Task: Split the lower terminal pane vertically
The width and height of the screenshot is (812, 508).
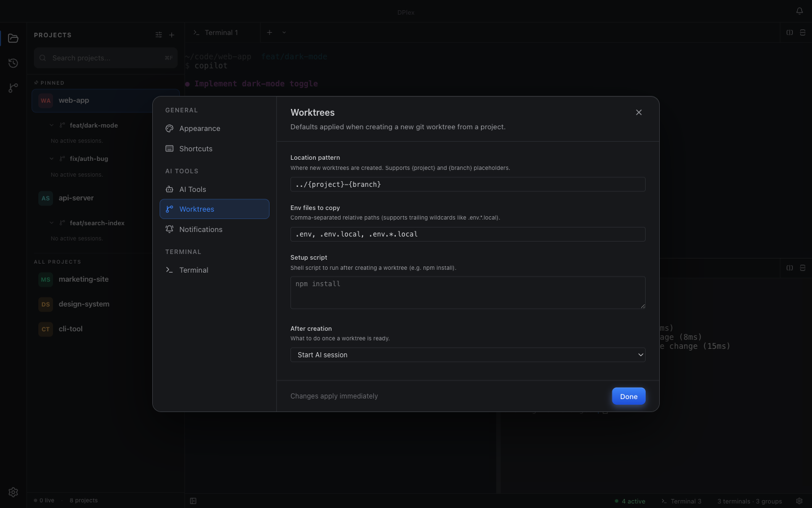Action: tap(789, 268)
